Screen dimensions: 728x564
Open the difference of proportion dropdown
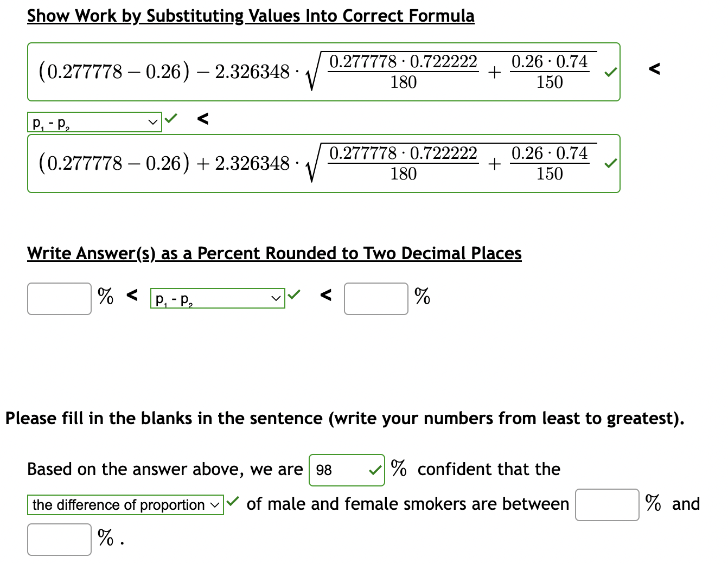125,504
